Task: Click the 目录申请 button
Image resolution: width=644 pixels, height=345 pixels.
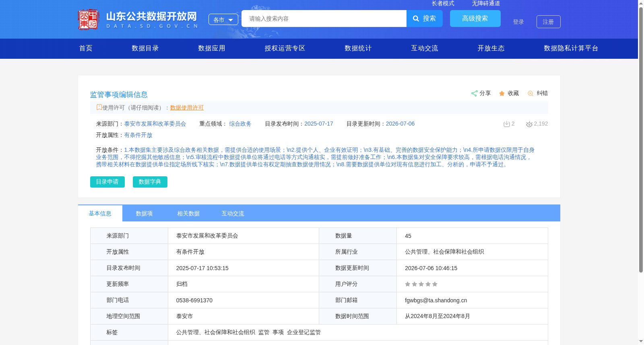Action: [107, 182]
